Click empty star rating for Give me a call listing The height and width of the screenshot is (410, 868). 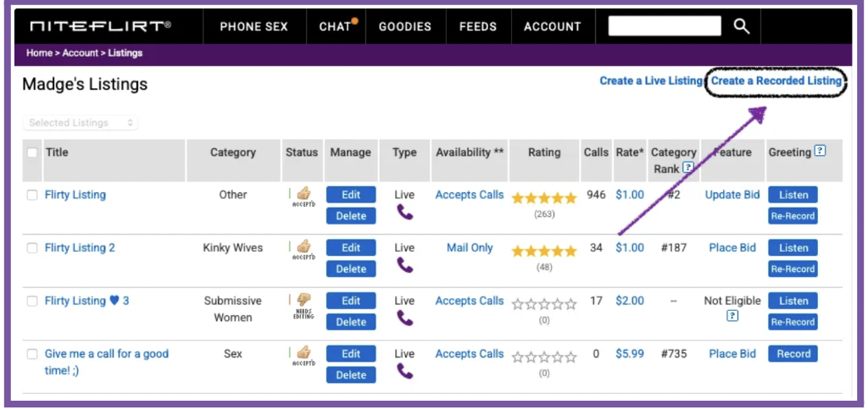[543, 357]
